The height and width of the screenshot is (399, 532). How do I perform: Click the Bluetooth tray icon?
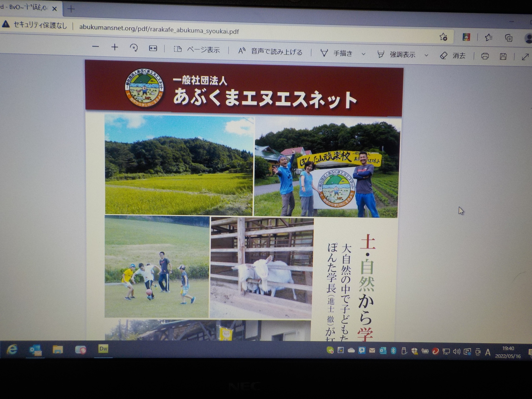pyautogui.click(x=393, y=351)
